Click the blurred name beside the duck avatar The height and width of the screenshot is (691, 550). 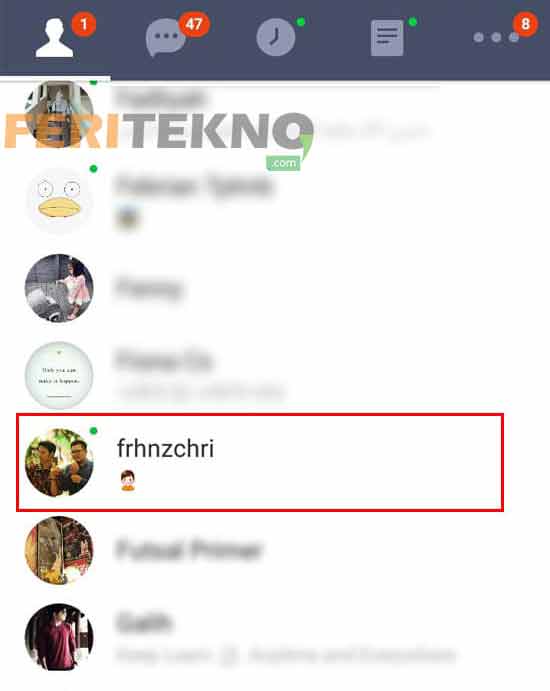click(194, 186)
